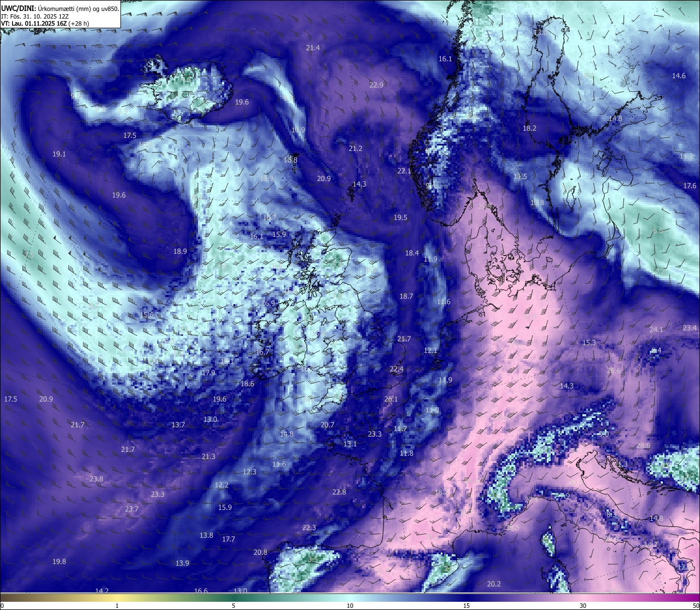Click the 21.4 value label
The image size is (700, 610).
[x=313, y=48]
